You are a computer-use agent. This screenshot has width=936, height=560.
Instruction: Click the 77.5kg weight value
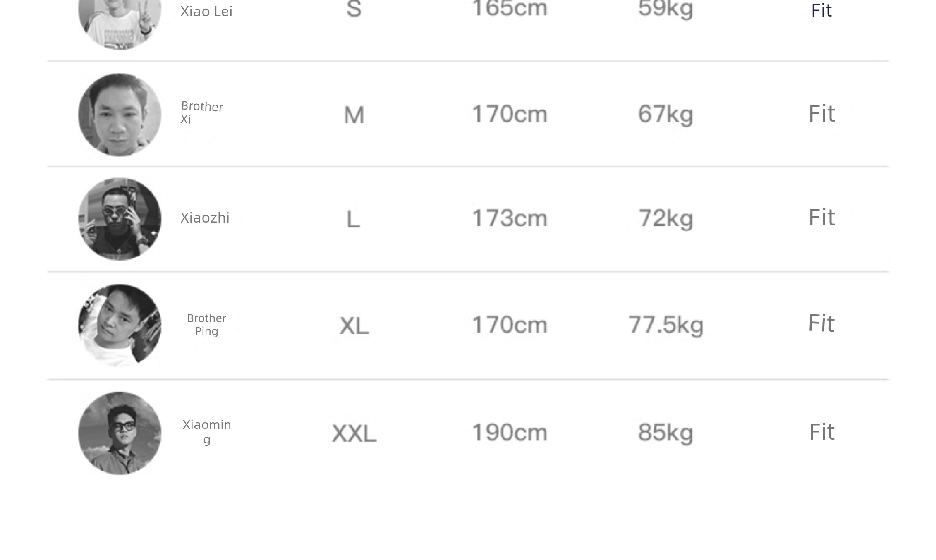[665, 325]
